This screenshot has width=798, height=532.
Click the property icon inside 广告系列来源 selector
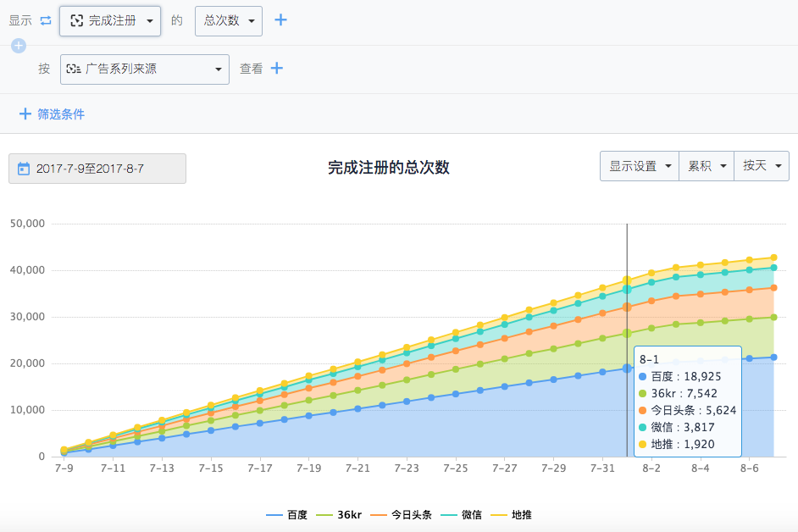coord(74,69)
